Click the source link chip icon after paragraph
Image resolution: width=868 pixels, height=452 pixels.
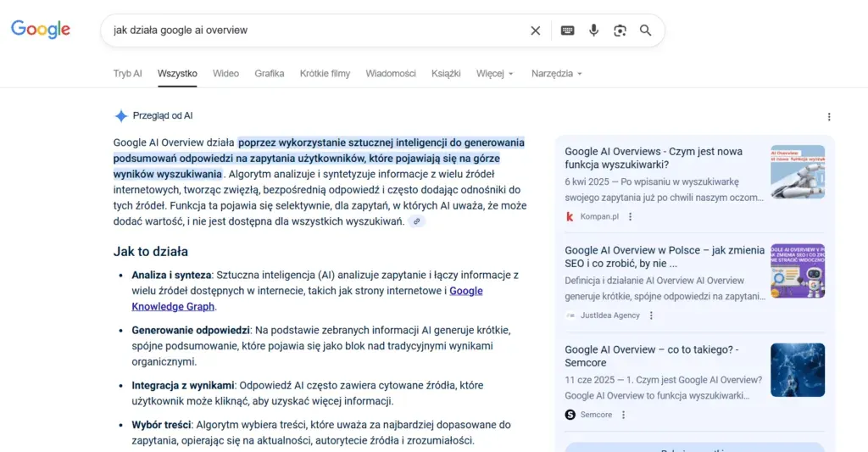coord(417,221)
